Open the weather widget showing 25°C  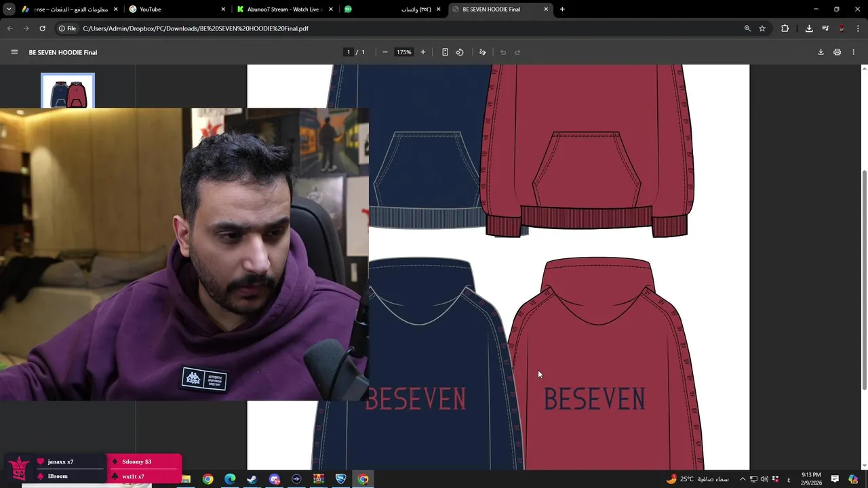698,479
